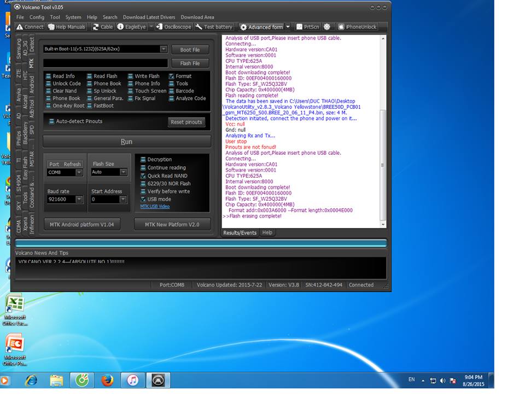Open Firefox from the taskbar
This screenshot has width=525, height=420.
click(x=107, y=381)
